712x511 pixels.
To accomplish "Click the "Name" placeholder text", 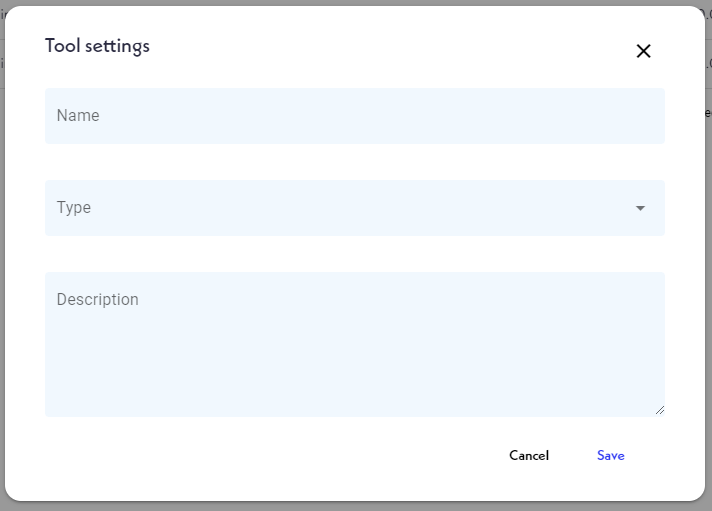I will (78, 116).
